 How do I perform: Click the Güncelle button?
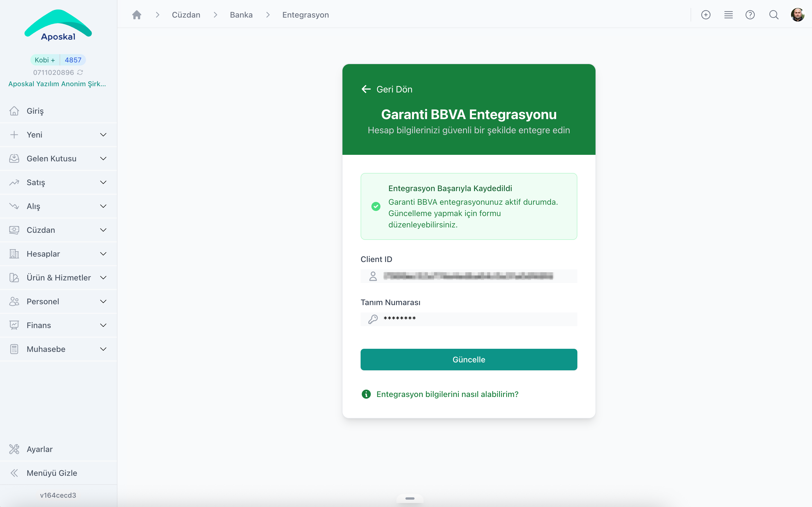pos(468,360)
